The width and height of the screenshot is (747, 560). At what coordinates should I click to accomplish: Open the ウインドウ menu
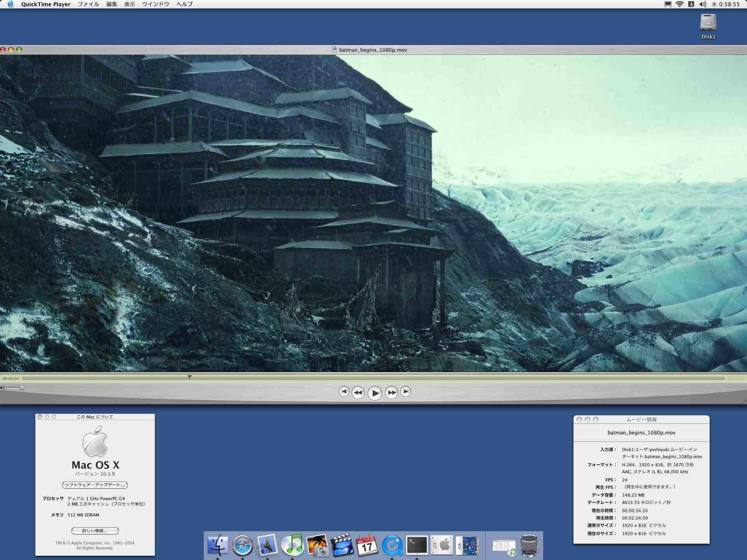[156, 4]
